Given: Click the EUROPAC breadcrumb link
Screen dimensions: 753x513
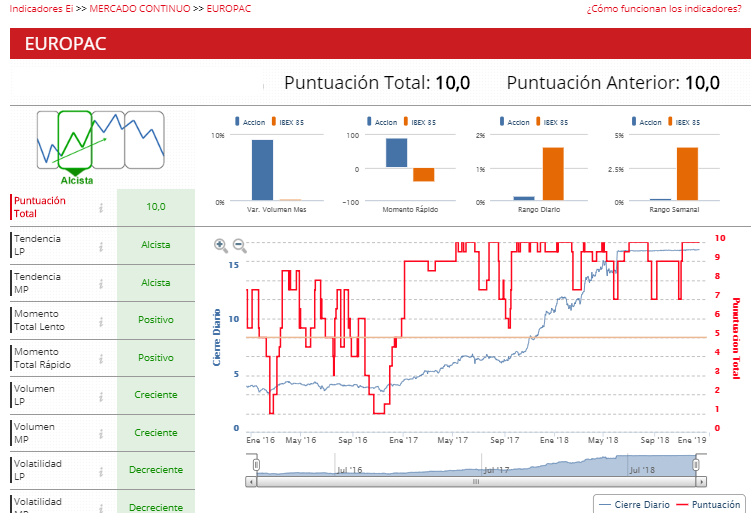Looking at the screenshot, I should pos(229,9).
